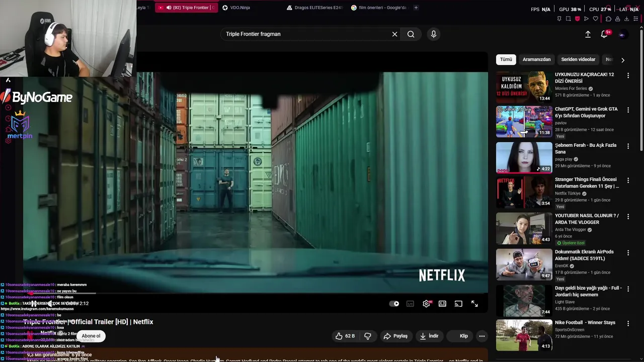
Task: Open the browser easy setup menu icon
Action: pos(635,19)
